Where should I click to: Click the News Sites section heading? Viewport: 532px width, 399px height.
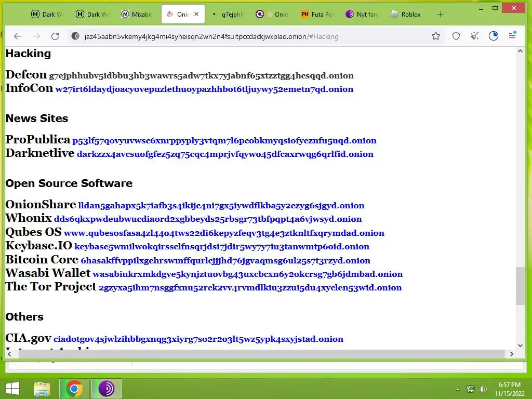(37, 118)
